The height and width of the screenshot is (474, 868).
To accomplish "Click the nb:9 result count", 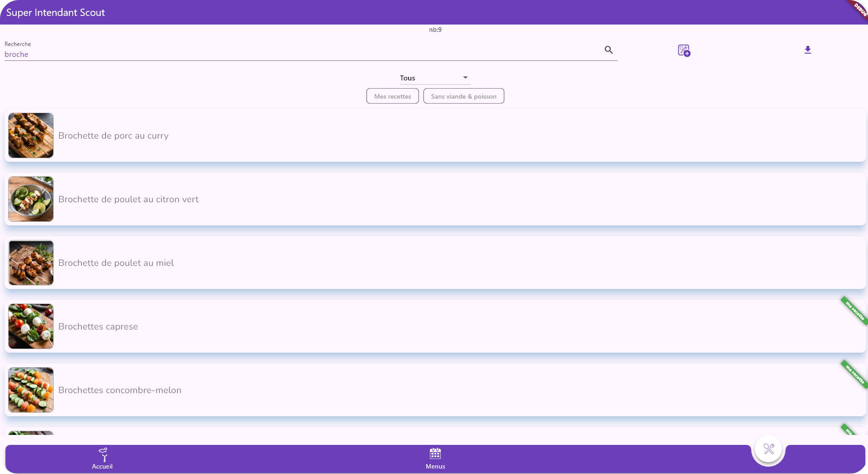I will tap(435, 30).
